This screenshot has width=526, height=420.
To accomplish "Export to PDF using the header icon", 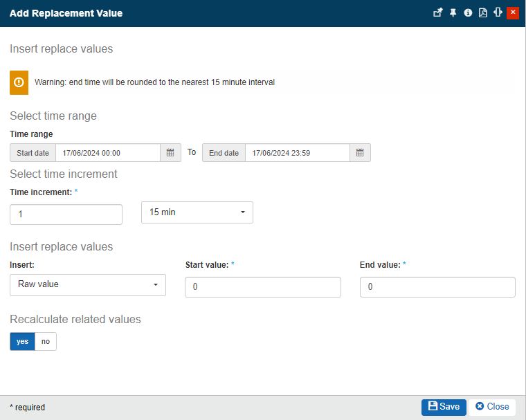I will [483, 13].
